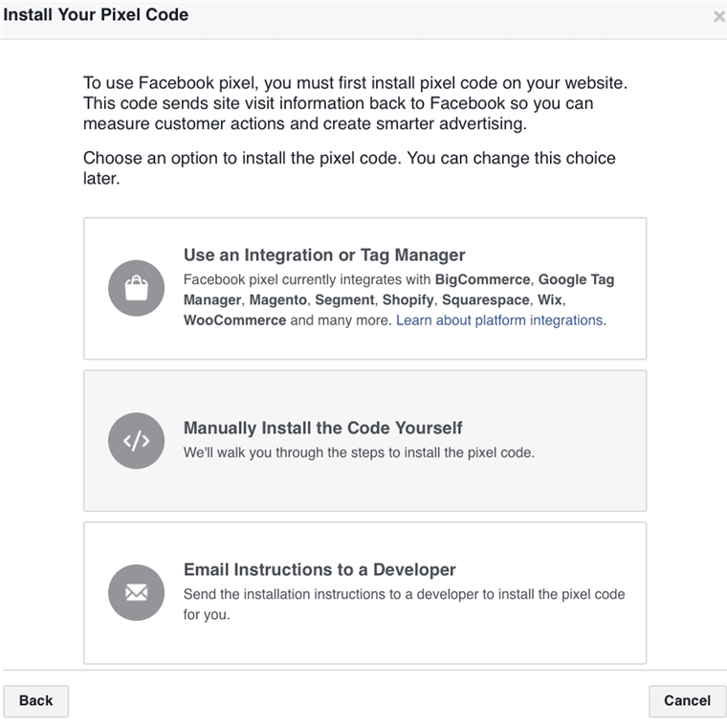Click the bold Squarespace text

click(485, 300)
